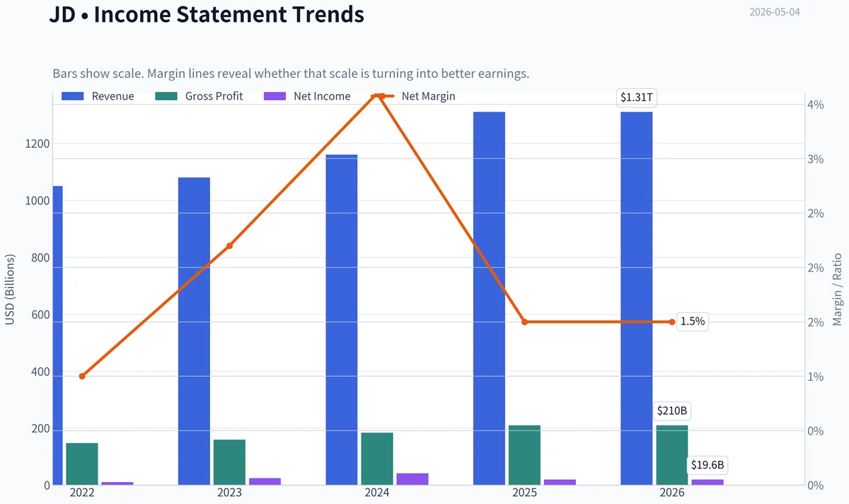Click the 1% tick on right axis
Viewport: 849px width, 504px height.
tap(816, 377)
